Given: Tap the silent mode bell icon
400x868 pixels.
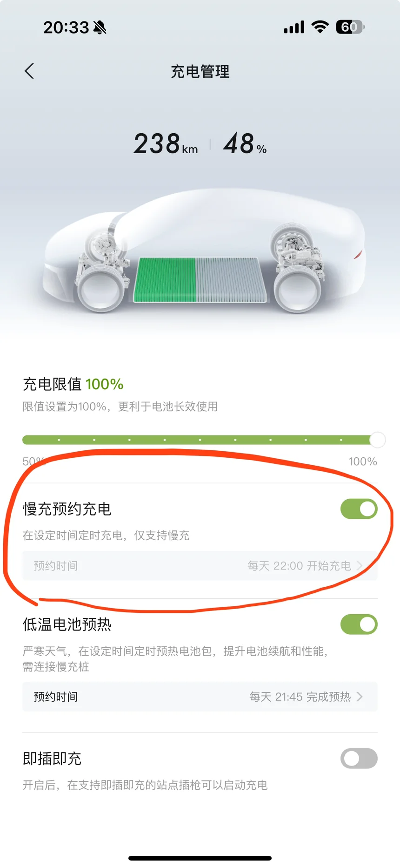Looking at the screenshot, I should coord(100,28).
